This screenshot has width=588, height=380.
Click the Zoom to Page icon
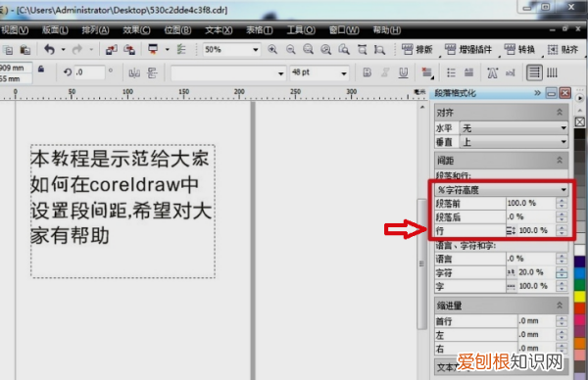[344, 50]
